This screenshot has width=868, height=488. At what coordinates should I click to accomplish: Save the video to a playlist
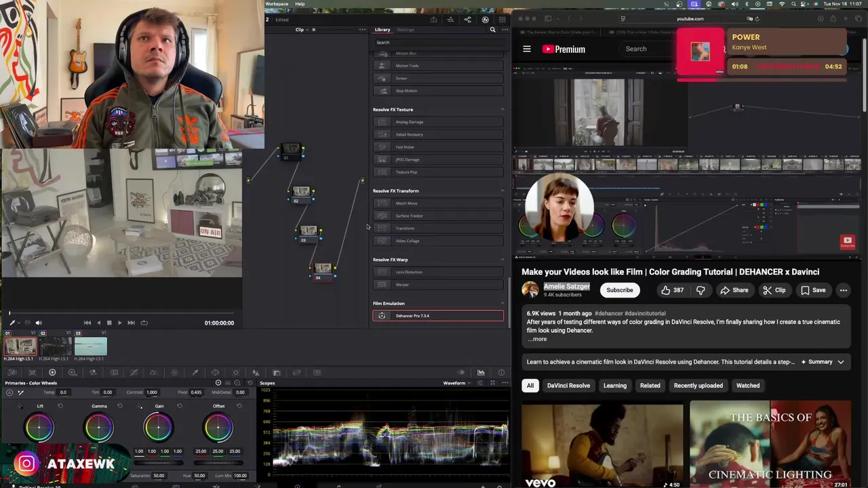pyautogui.click(x=812, y=290)
